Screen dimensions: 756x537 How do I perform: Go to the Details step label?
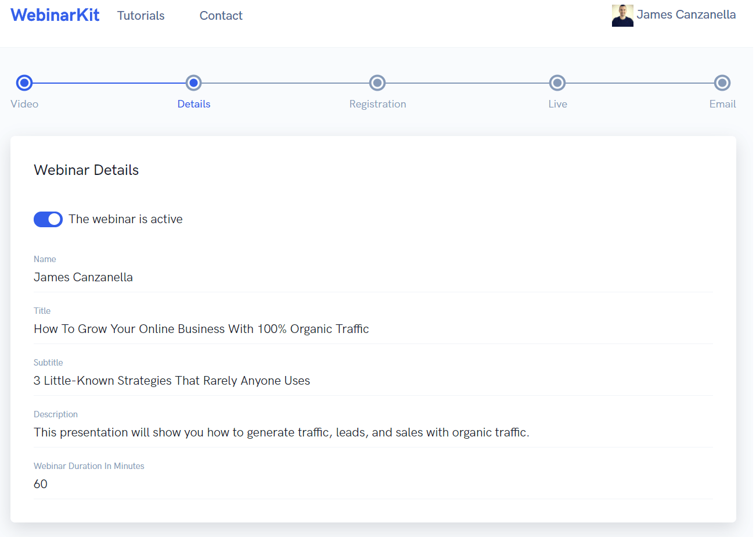click(194, 104)
